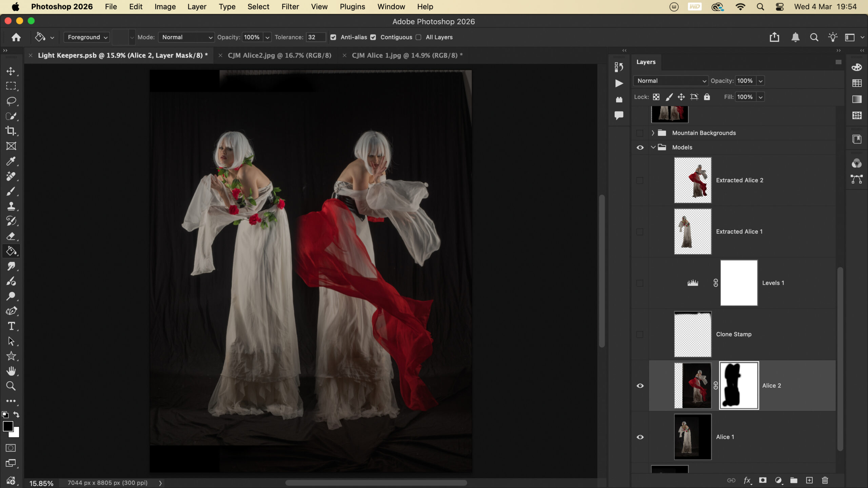The image size is (868, 488).
Task: Select the Move tool
Action: pyautogui.click(x=11, y=71)
